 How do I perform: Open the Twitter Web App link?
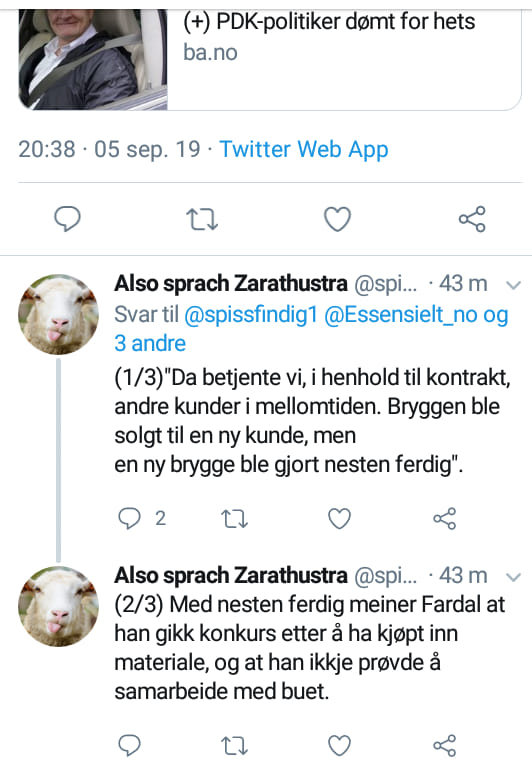pyautogui.click(x=304, y=150)
